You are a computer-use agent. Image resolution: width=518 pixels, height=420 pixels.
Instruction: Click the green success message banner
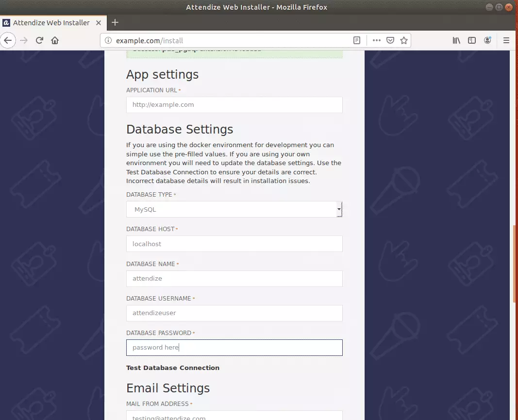[x=234, y=54]
